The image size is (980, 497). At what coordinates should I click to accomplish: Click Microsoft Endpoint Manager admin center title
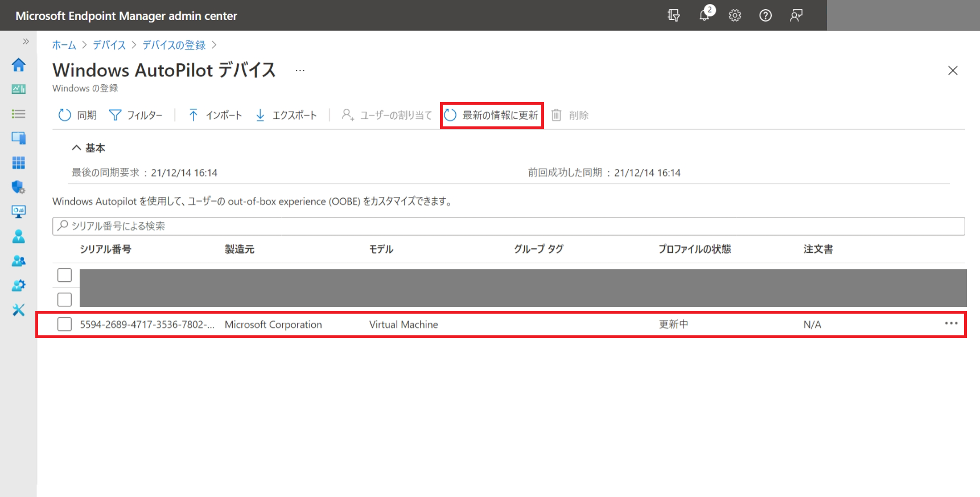coord(126,16)
